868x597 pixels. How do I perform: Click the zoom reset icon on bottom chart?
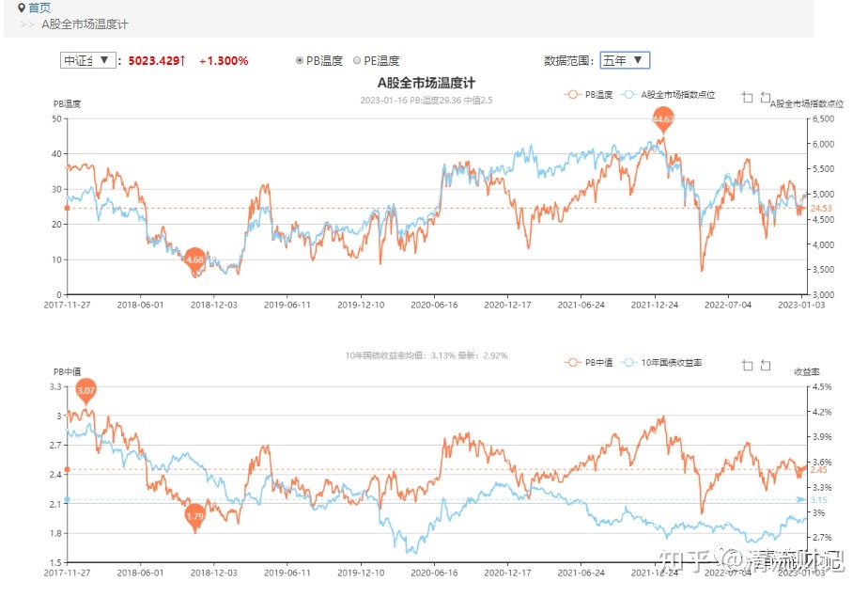click(766, 365)
